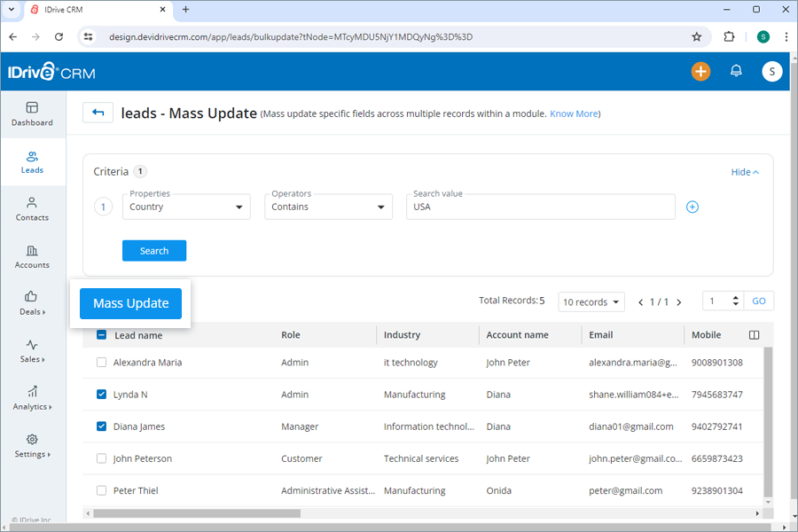This screenshot has width=798, height=532.
Task: Select the Contacts module icon
Action: 32,209
